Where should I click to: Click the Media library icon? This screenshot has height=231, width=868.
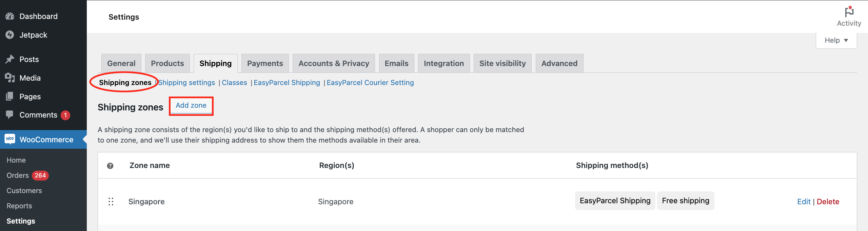(x=10, y=78)
